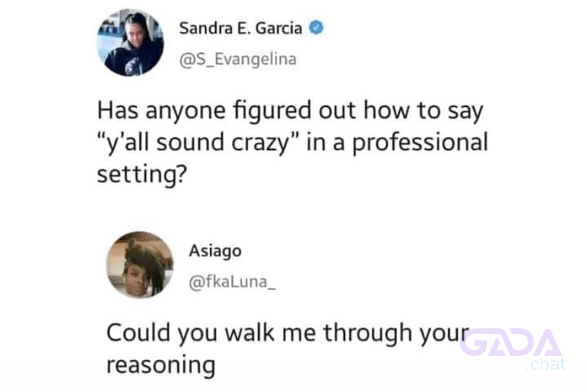Click the Sandra E. Garcia display name

point(241,28)
